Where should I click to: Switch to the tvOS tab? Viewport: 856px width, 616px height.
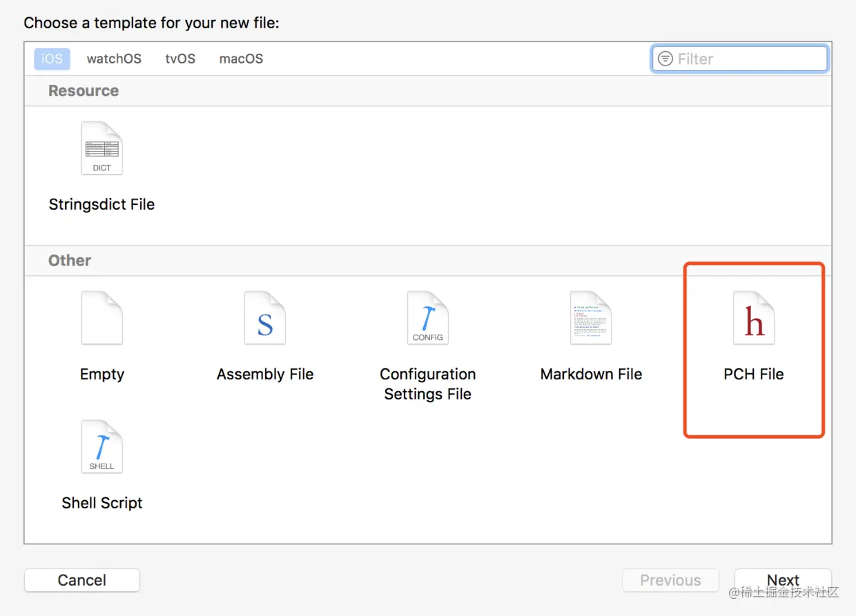(180, 59)
